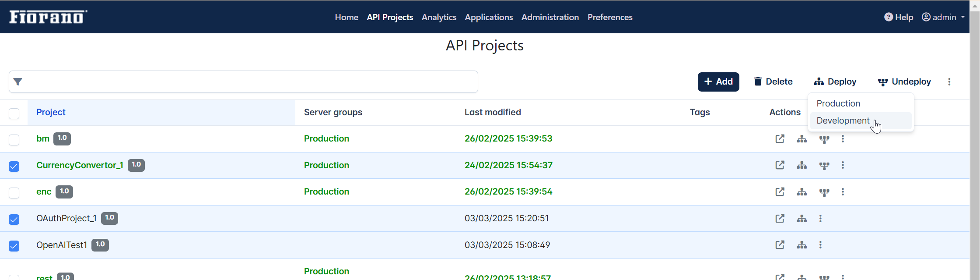More options dots in bm row
Image resolution: width=980 pixels, height=280 pixels.
(x=843, y=139)
